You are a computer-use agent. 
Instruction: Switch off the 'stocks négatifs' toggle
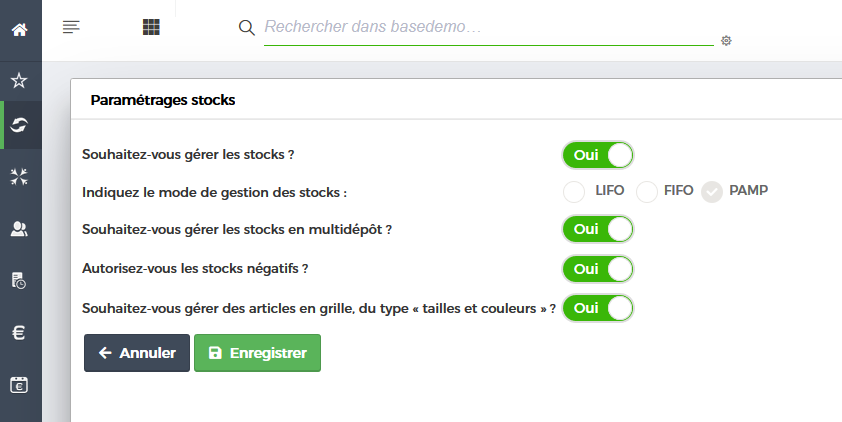pos(598,269)
